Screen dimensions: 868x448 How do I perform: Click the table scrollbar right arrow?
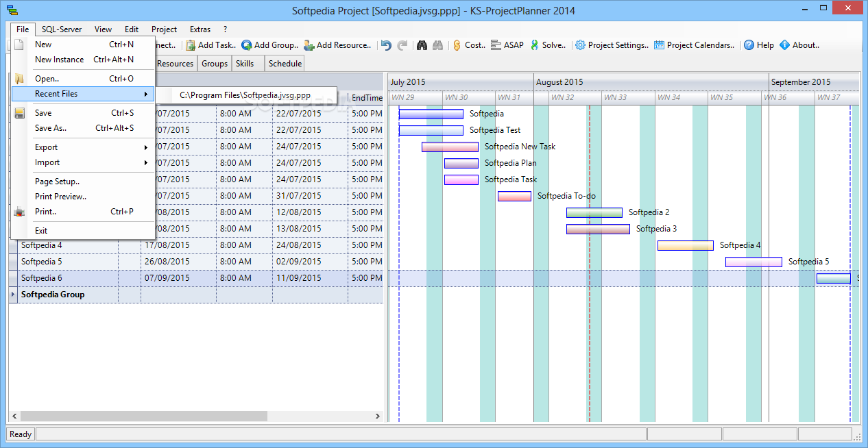(377, 416)
